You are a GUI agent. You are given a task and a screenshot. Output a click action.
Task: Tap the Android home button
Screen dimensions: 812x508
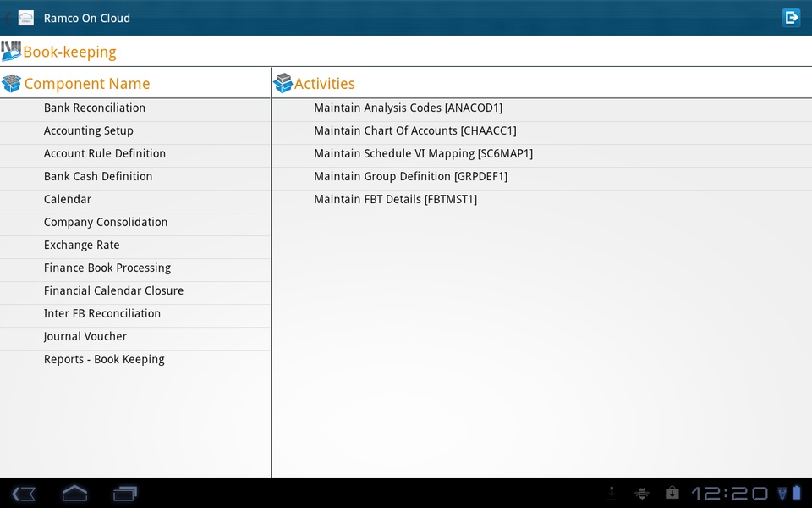pyautogui.click(x=74, y=493)
